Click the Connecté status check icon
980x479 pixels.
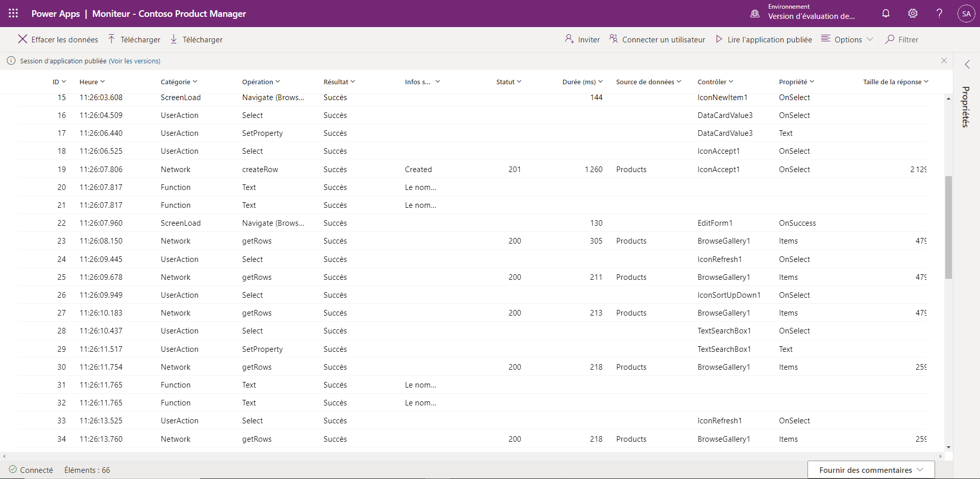[x=13, y=470]
